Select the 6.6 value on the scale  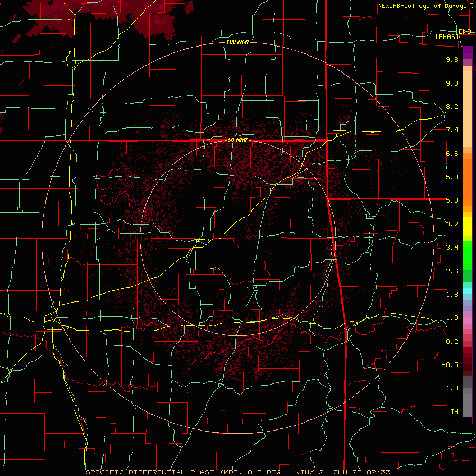452,153
